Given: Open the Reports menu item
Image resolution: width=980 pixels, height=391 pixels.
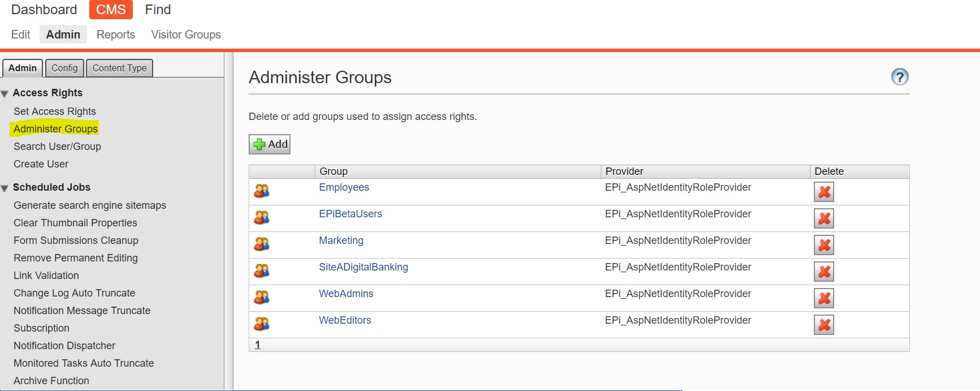Looking at the screenshot, I should point(116,35).
